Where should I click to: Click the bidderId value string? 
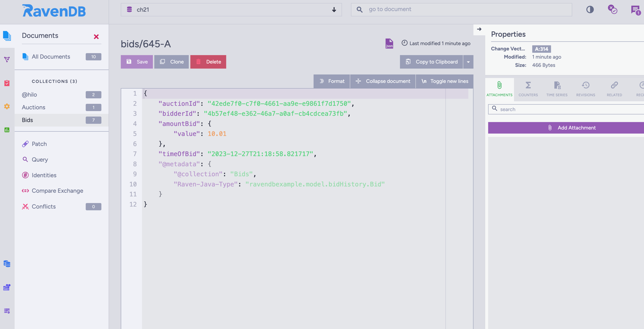(276, 114)
